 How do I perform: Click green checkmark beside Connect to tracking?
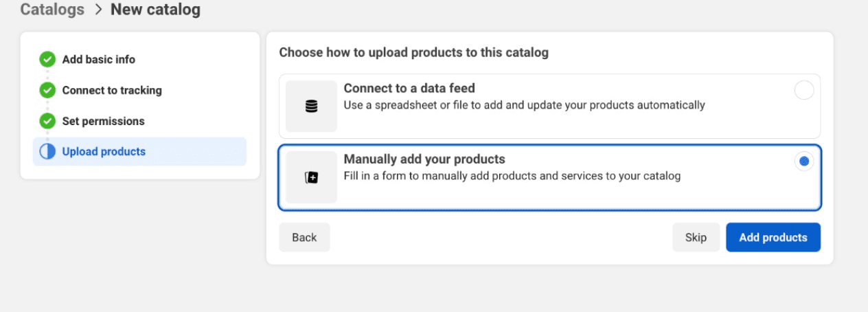pos(47,90)
